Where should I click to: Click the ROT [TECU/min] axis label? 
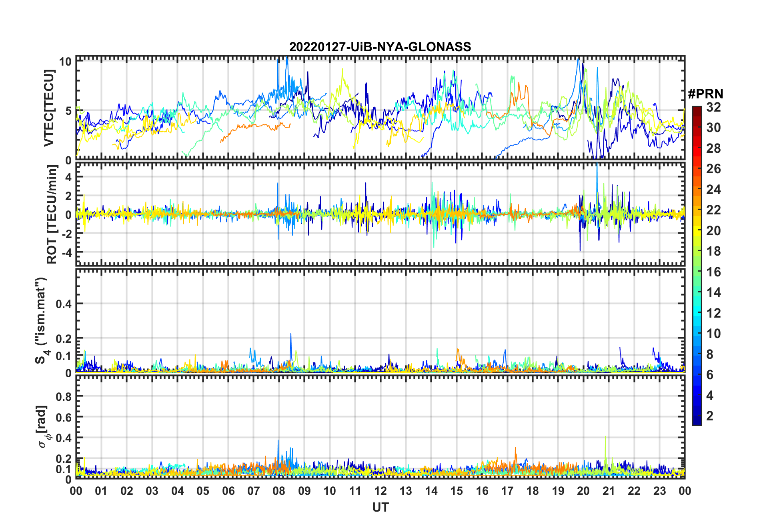52,214
